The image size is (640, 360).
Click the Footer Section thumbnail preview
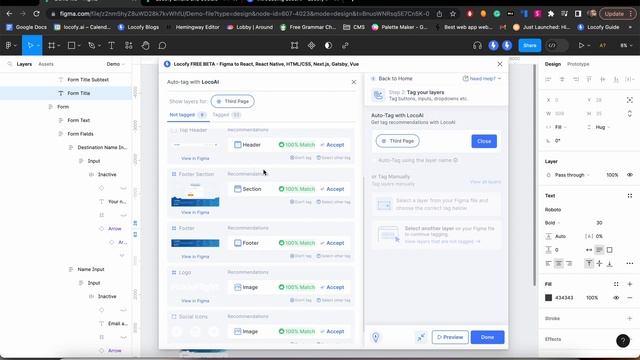click(195, 194)
